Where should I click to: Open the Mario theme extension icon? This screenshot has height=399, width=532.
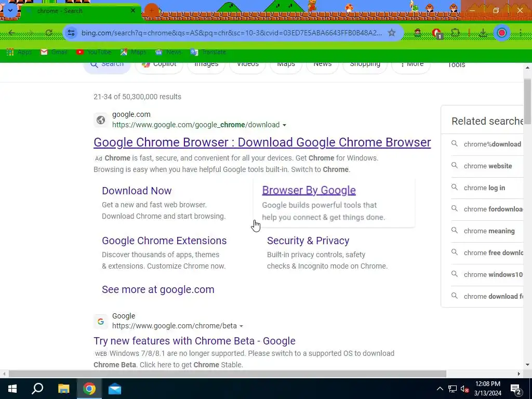click(x=418, y=33)
